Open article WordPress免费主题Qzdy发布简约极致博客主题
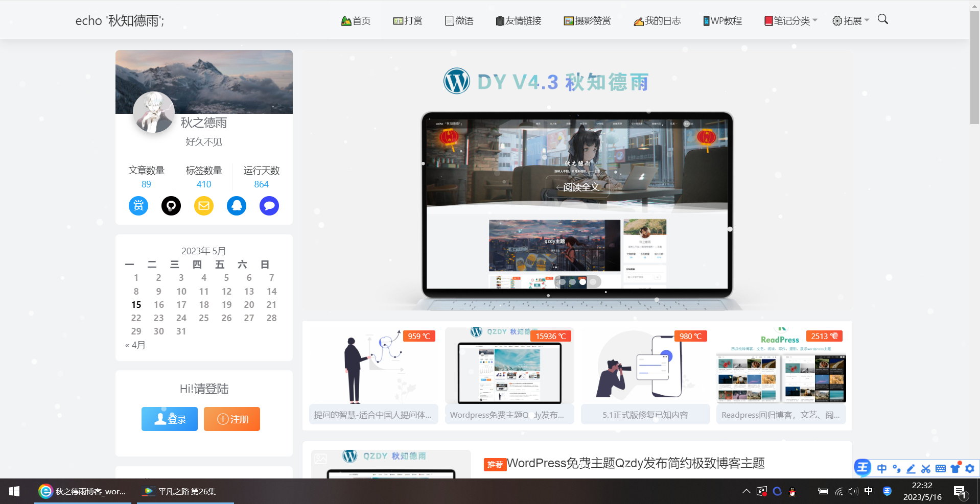 click(x=636, y=463)
